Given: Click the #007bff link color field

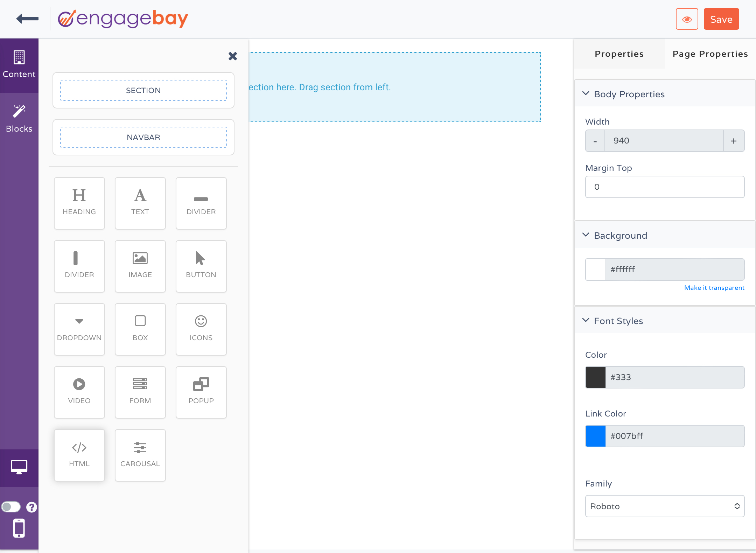Looking at the screenshot, I should pyautogui.click(x=675, y=436).
